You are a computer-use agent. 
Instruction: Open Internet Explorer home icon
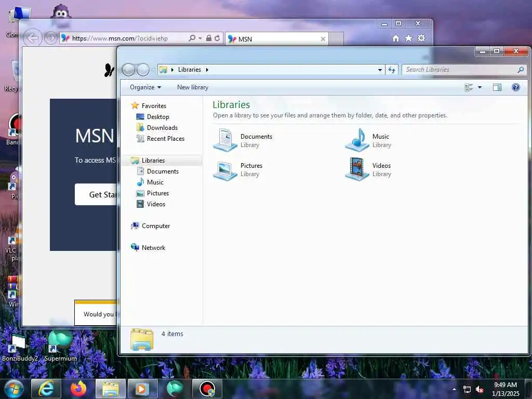395,38
